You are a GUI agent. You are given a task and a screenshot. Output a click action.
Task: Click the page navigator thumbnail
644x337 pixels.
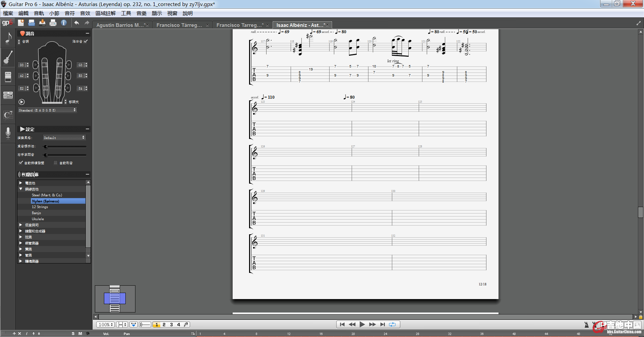click(115, 299)
